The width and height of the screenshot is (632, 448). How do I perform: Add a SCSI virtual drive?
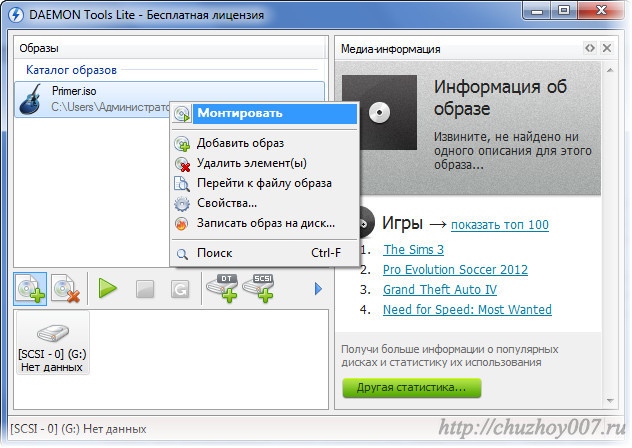pyautogui.click(x=258, y=288)
